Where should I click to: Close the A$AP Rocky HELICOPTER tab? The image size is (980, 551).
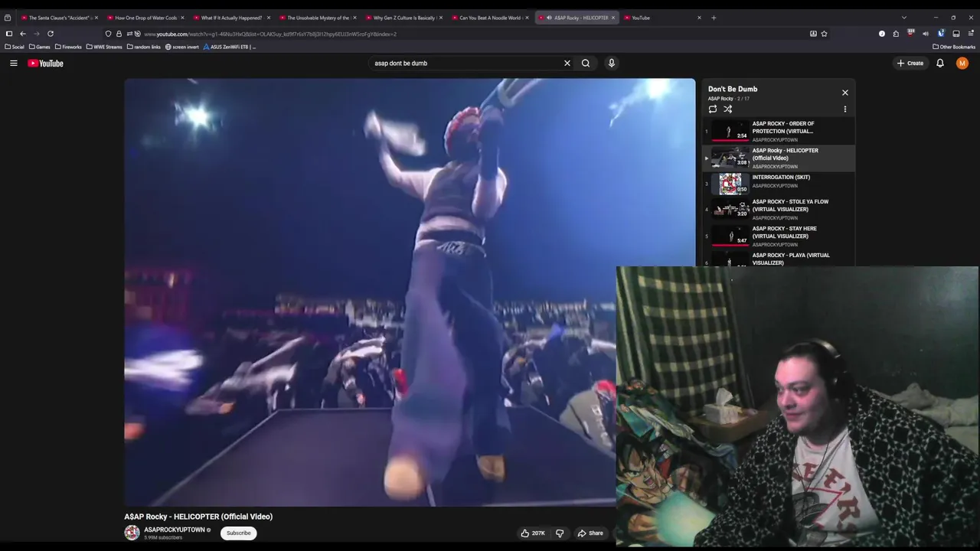(x=613, y=18)
